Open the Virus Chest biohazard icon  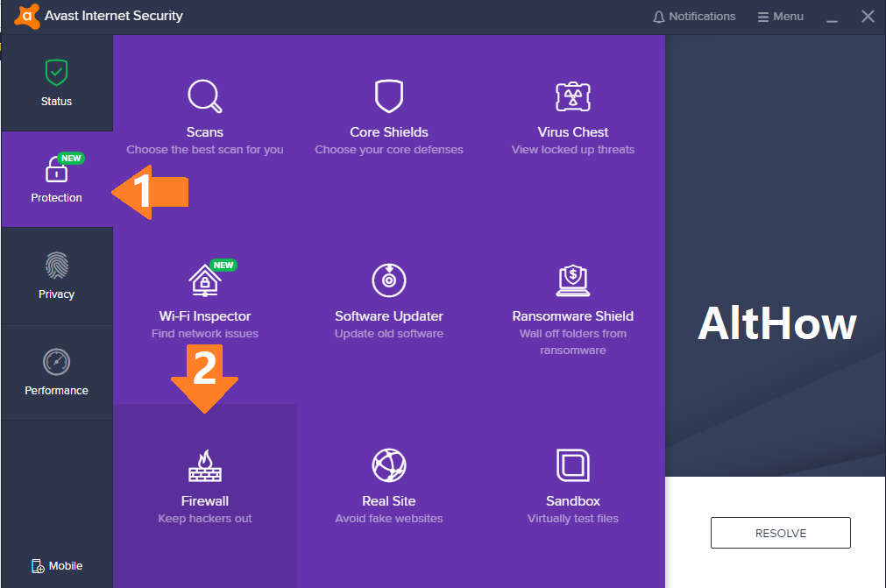(573, 96)
